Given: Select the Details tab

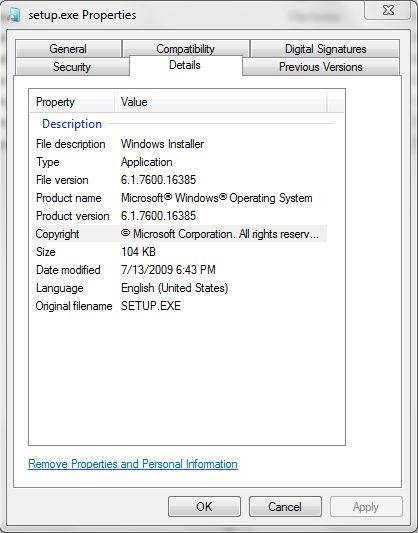Looking at the screenshot, I should [185, 65].
